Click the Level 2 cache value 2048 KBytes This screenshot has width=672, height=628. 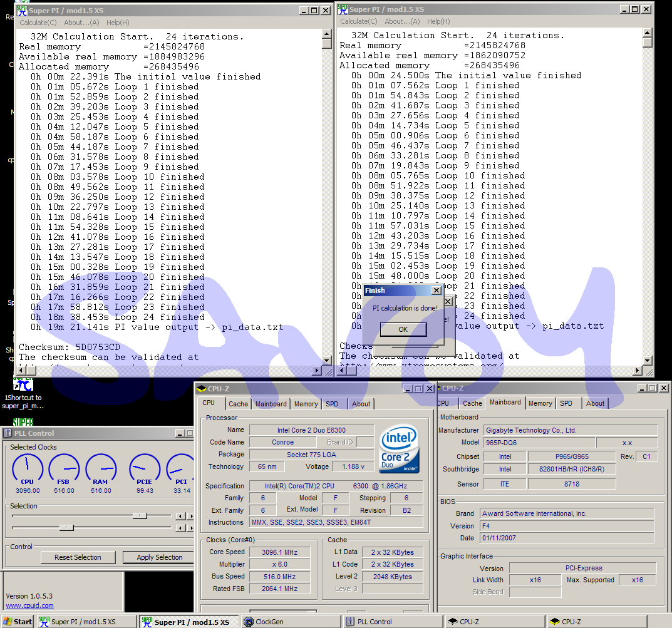pos(393,577)
